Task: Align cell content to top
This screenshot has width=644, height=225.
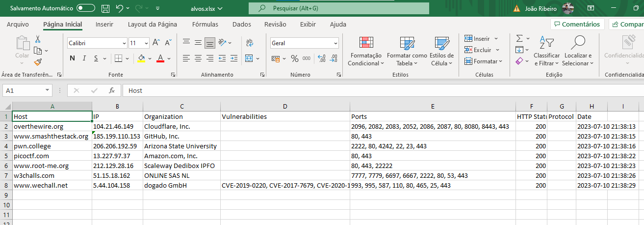Action: [186, 43]
